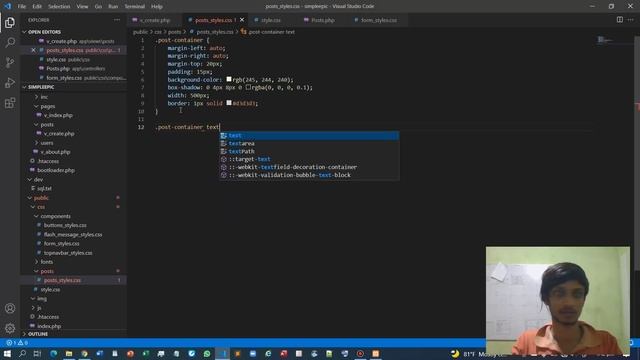This screenshot has height=360, width=640.
Task: Select '::-webkit-validation-bubble-text-block' suggestion
Action: click(309, 175)
